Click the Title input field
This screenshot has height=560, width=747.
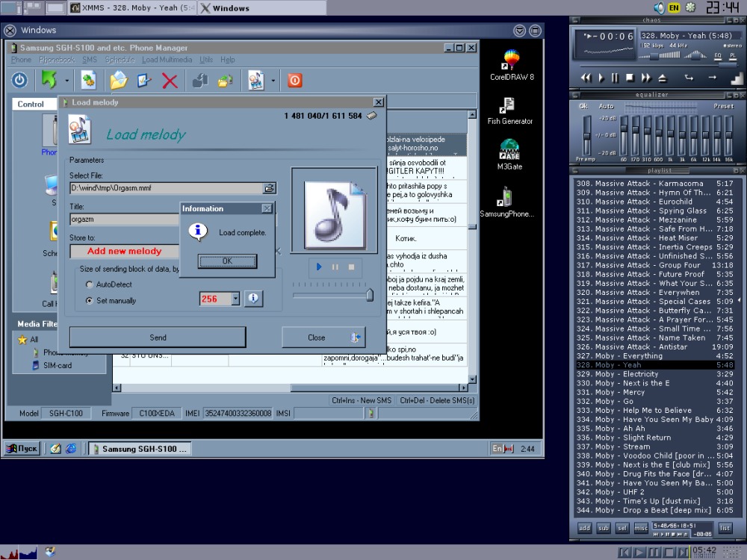[x=125, y=219]
